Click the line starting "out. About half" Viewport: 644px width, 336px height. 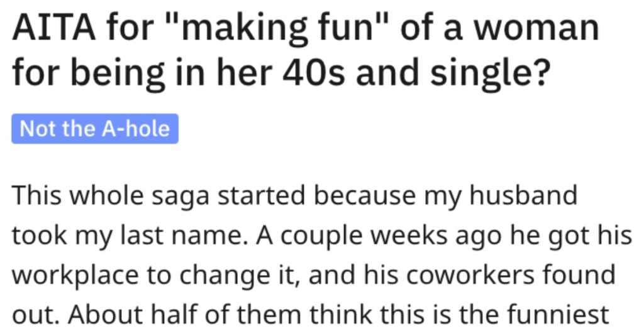click(x=311, y=315)
